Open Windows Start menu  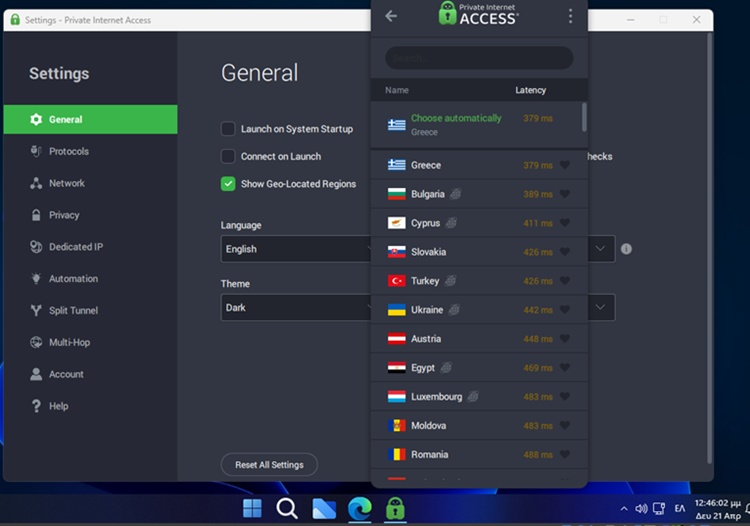tap(252, 508)
